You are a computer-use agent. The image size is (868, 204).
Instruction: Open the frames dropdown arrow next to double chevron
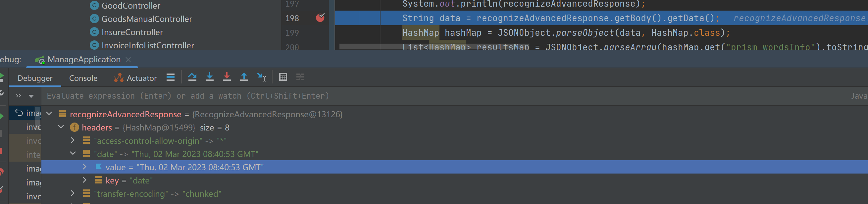point(31,96)
